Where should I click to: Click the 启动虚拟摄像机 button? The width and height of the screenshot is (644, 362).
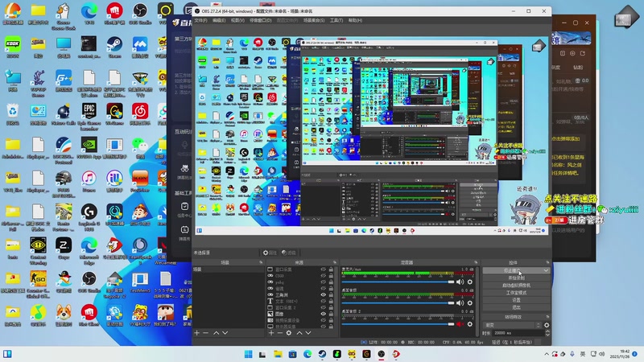tap(516, 286)
